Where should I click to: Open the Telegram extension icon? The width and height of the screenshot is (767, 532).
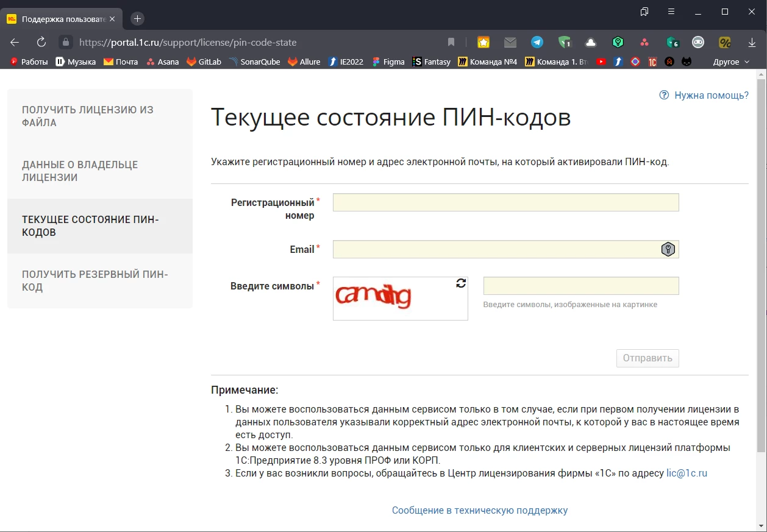tap(537, 42)
